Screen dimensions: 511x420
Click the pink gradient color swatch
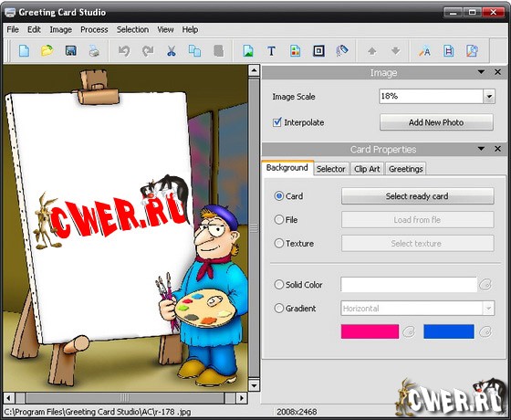tap(370, 331)
